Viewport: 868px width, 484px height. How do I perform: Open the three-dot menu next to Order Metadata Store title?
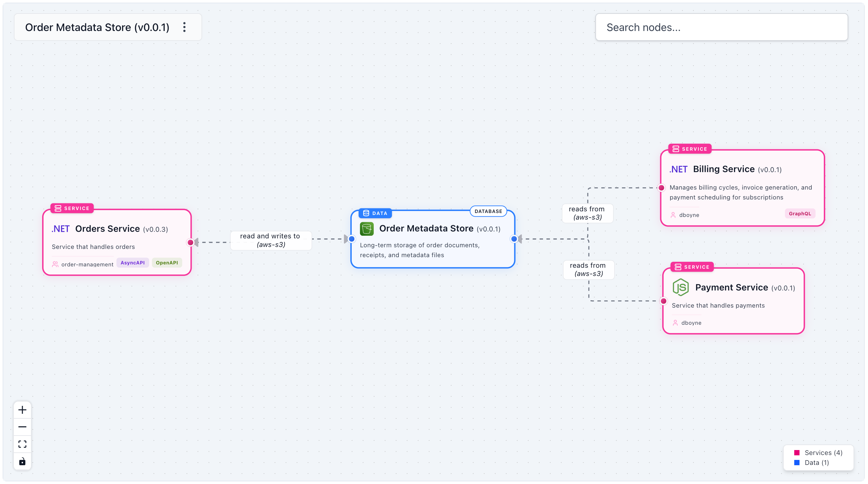tap(184, 27)
